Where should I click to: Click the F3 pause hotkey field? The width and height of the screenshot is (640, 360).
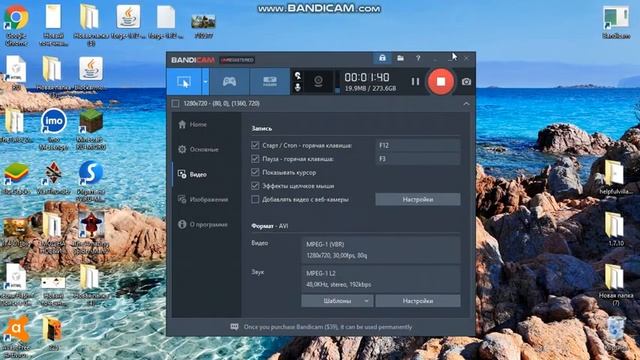(x=418, y=159)
